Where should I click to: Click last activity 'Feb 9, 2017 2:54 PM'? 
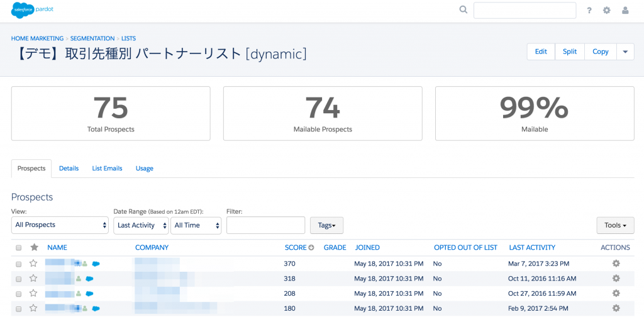[x=538, y=308]
